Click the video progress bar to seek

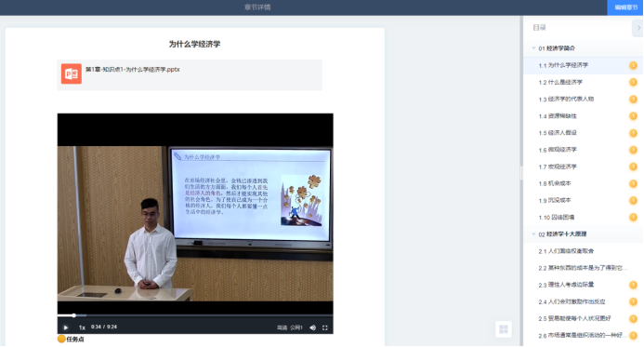(x=195, y=315)
